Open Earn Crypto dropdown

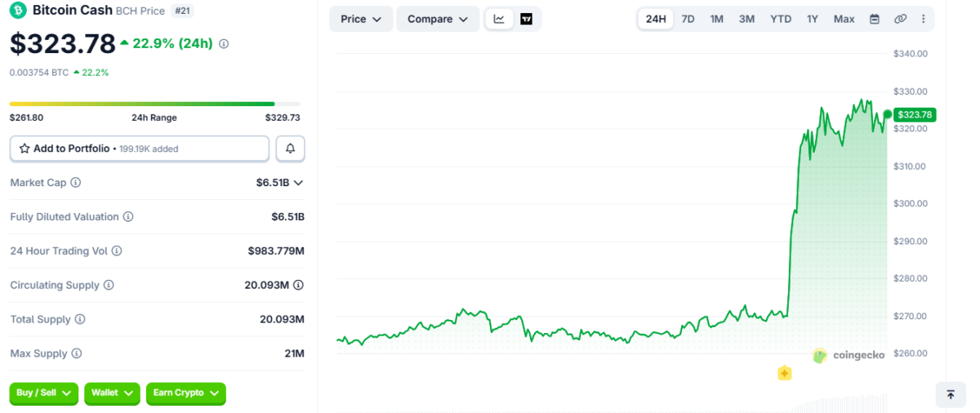pos(186,393)
